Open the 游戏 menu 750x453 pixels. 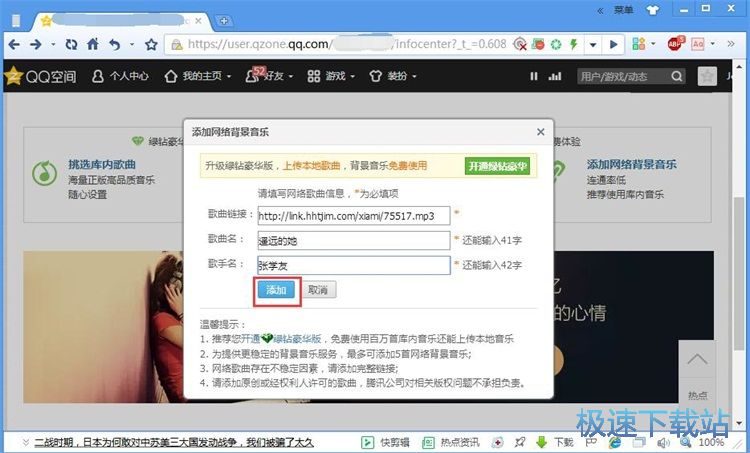(331, 76)
